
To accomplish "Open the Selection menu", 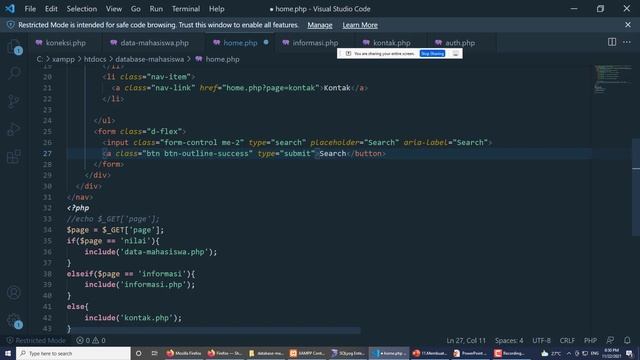I will coord(82,9).
